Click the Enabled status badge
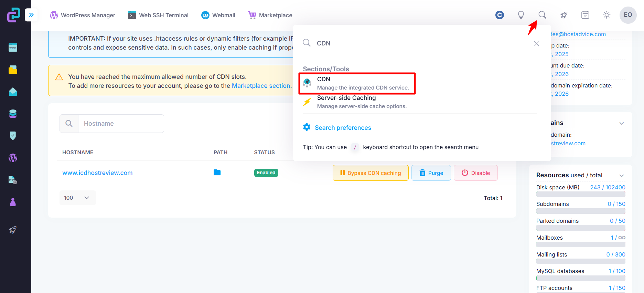 (x=266, y=173)
